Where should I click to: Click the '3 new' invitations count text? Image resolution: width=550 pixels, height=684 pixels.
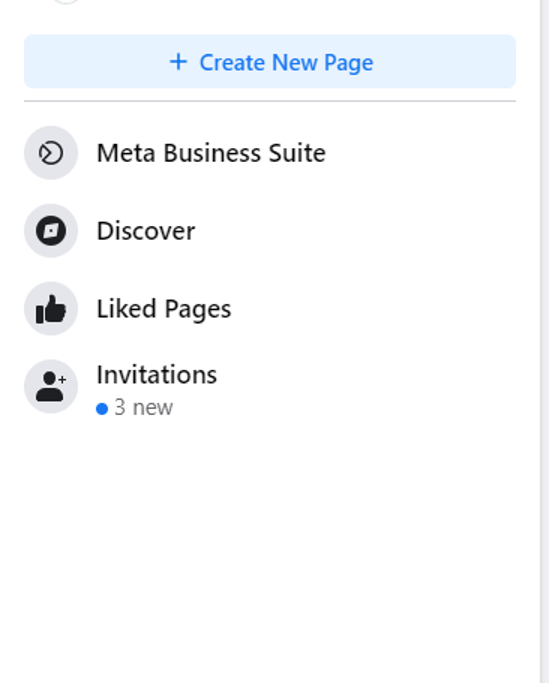pos(143,408)
